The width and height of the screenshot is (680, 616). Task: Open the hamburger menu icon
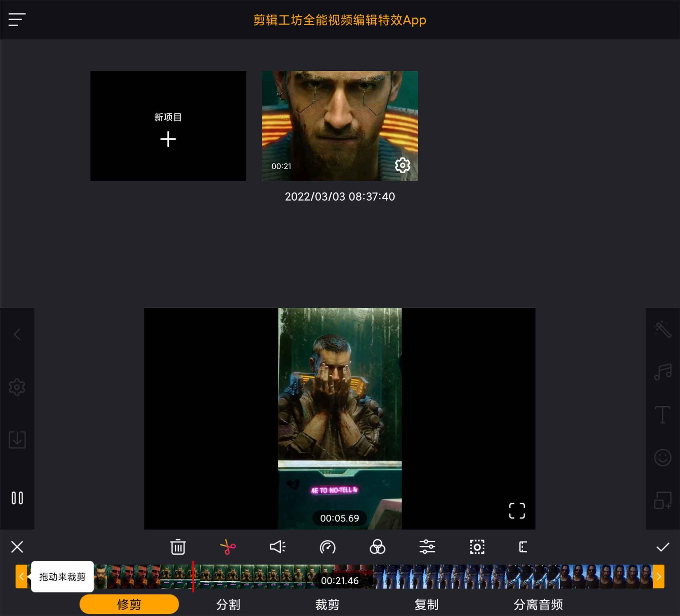point(17,20)
